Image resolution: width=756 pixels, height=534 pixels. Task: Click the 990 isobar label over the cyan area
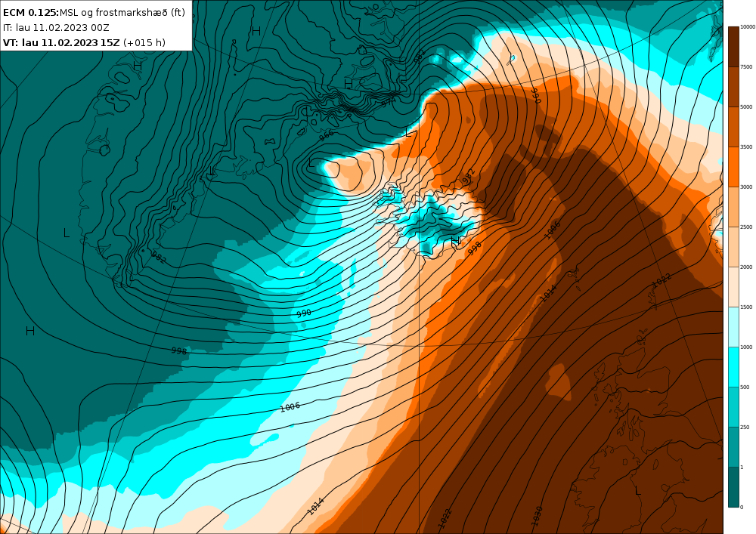[x=304, y=313]
